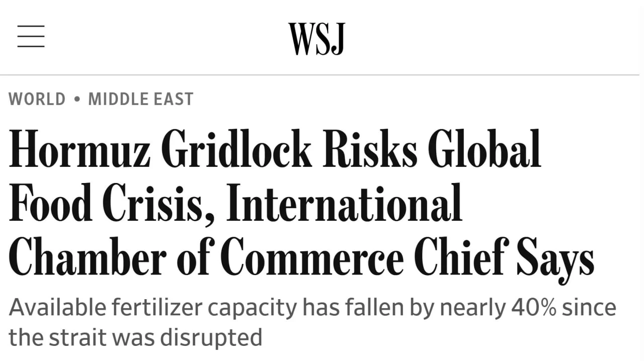Click 'Risks Global' in the headline
Image resolution: width=644 pixels, height=361 pixels.
(x=432, y=149)
